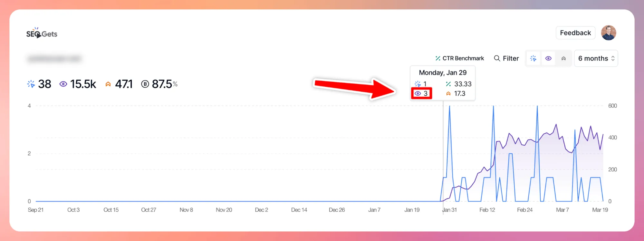Toggle the clicks series in toolbar
The image size is (644, 241).
click(533, 58)
